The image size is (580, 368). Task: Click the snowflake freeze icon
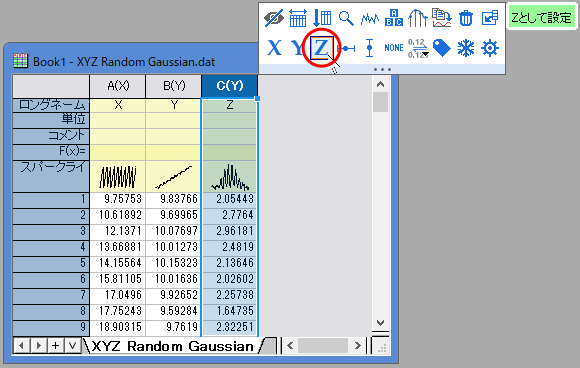[x=466, y=48]
